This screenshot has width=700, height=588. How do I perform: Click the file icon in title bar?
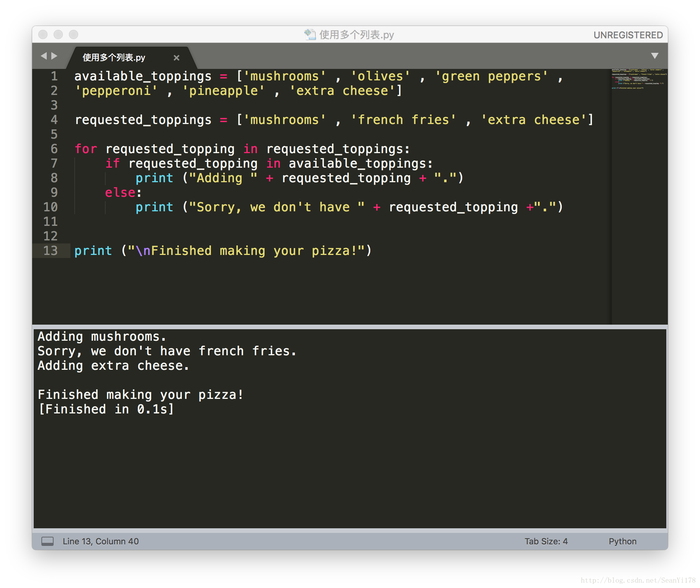tap(310, 34)
